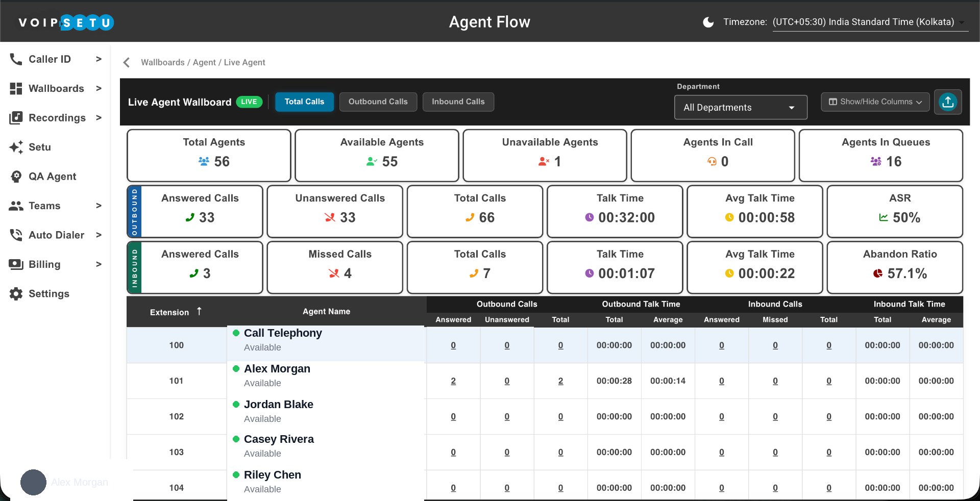Select the Outbound Calls tab
This screenshot has width=980, height=501.
pos(378,102)
